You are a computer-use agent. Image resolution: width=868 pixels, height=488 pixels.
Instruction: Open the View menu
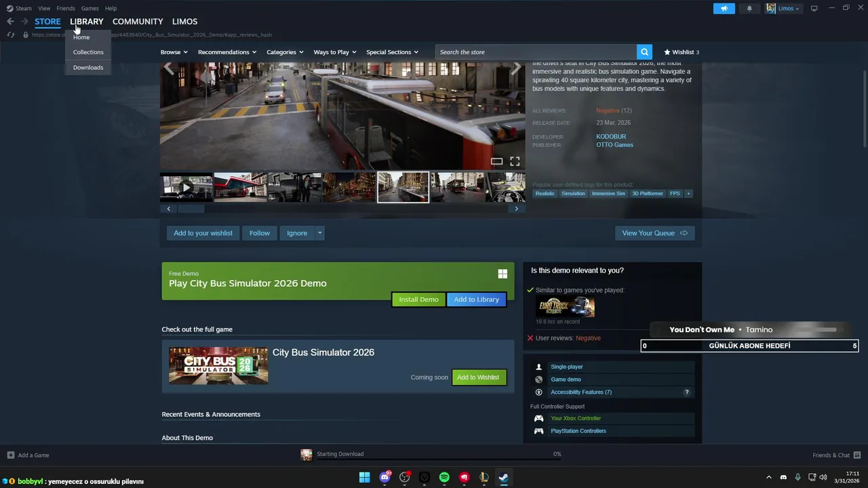click(x=44, y=8)
